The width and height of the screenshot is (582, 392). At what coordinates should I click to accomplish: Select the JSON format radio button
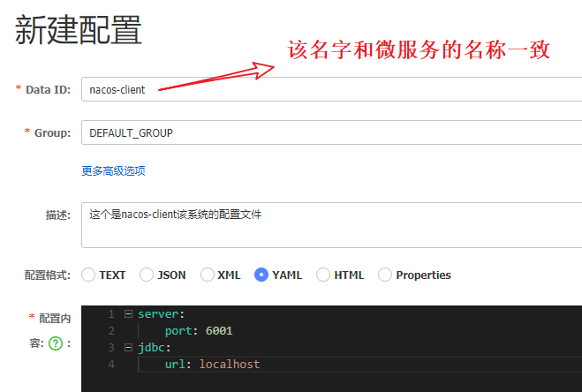tap(147, 275)
